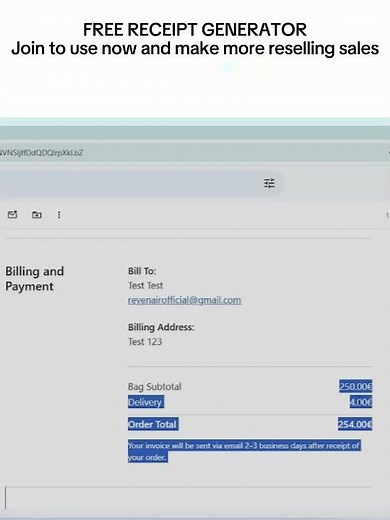Click the 250.00€ subtotal amount

(x=355, y=386)
